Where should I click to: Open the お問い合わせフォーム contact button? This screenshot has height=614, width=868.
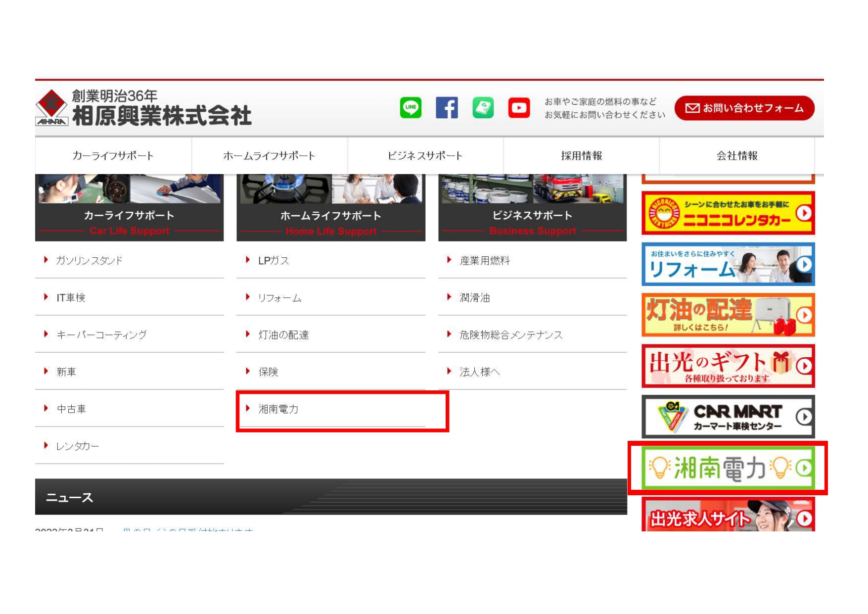(744, 108)
